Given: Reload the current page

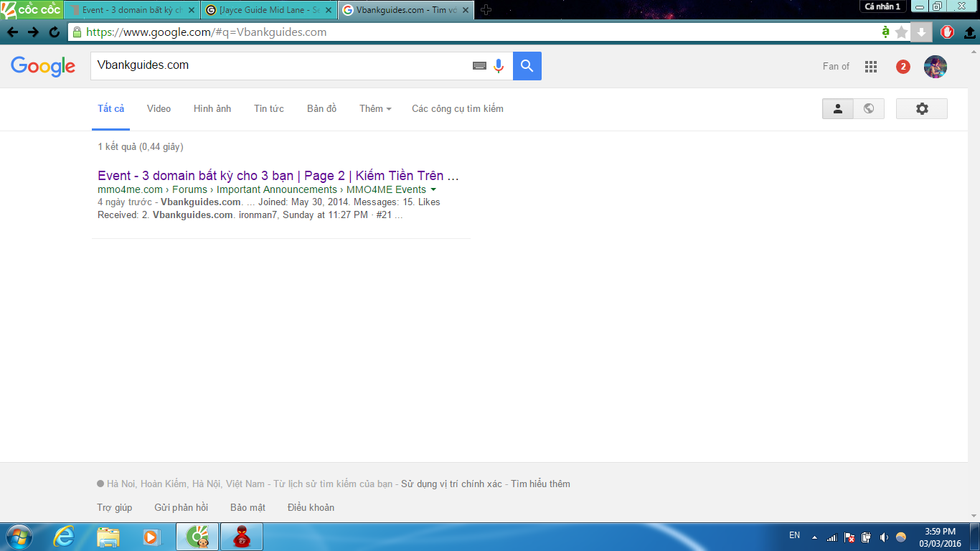Looking at the screenshot, I should coord(54,32).
